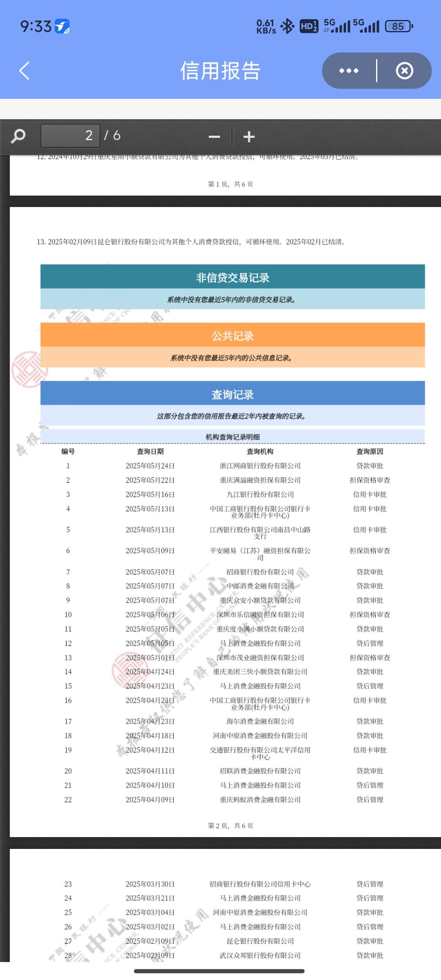Click date 2025年05月16日
The image size is (441, 980).
tap(150, 494)
